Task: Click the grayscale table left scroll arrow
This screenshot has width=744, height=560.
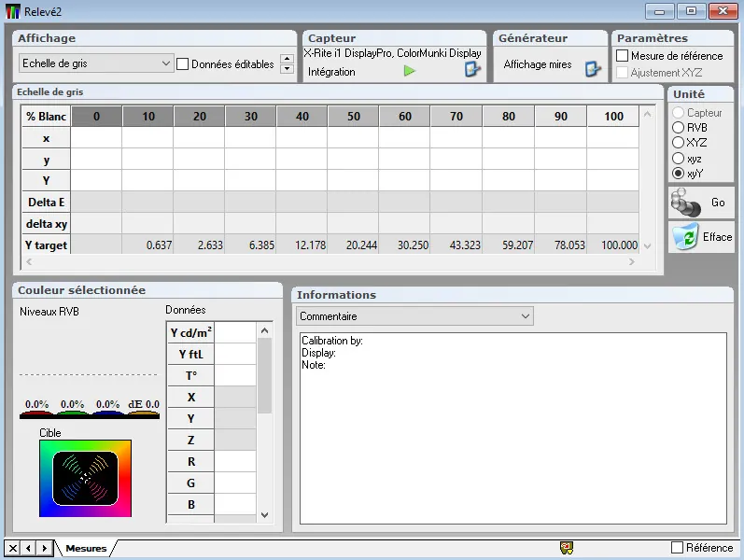Action: click(29, 261)
